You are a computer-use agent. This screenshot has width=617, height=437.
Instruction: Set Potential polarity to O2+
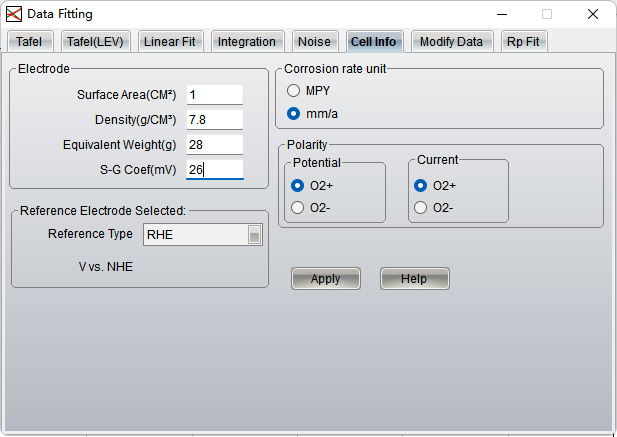pyautogui.click(x=298, y=185)
